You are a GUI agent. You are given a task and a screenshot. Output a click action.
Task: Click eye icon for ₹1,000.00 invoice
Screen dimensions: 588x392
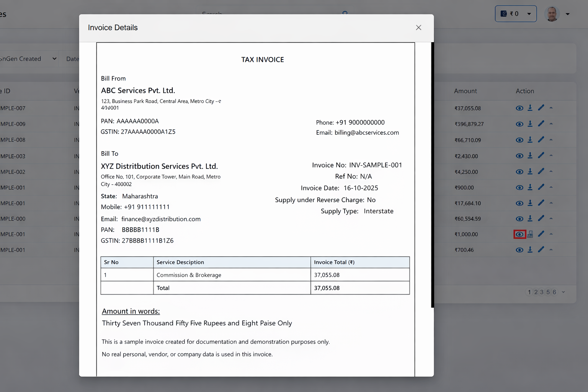[x=519, y=234]
